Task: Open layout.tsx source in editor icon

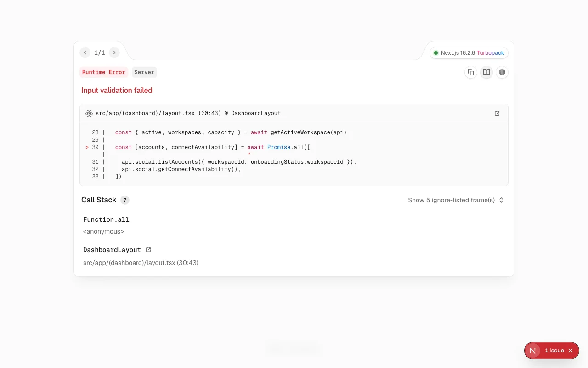Action: coord(497,114)
